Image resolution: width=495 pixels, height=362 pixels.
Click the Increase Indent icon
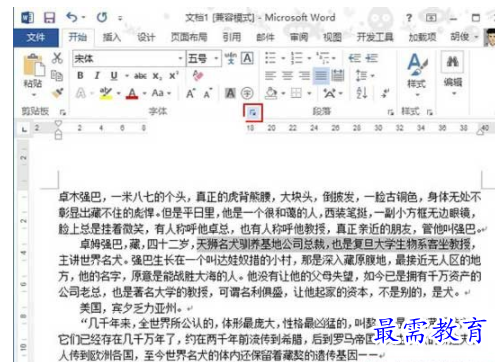[x=371, y=58]
